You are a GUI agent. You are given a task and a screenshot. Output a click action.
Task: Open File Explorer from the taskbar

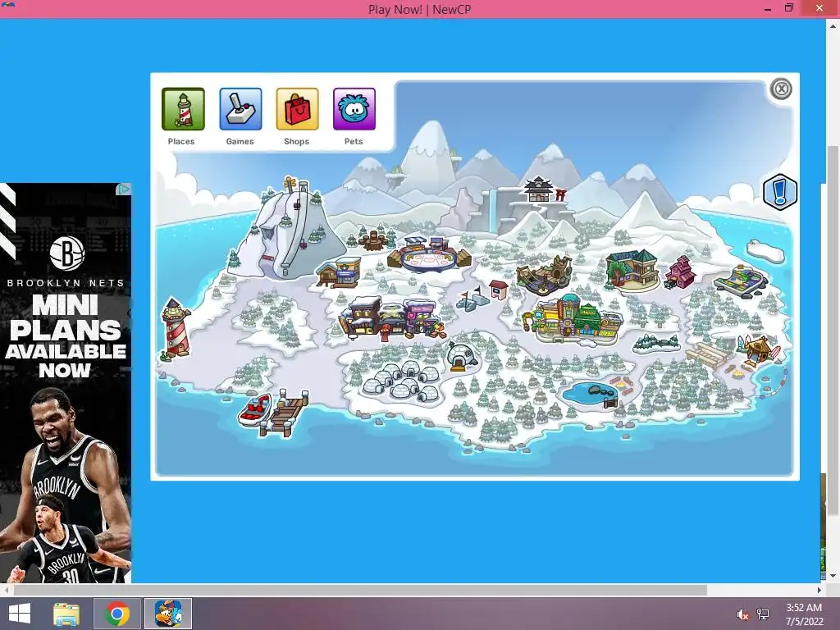point(67,614)
